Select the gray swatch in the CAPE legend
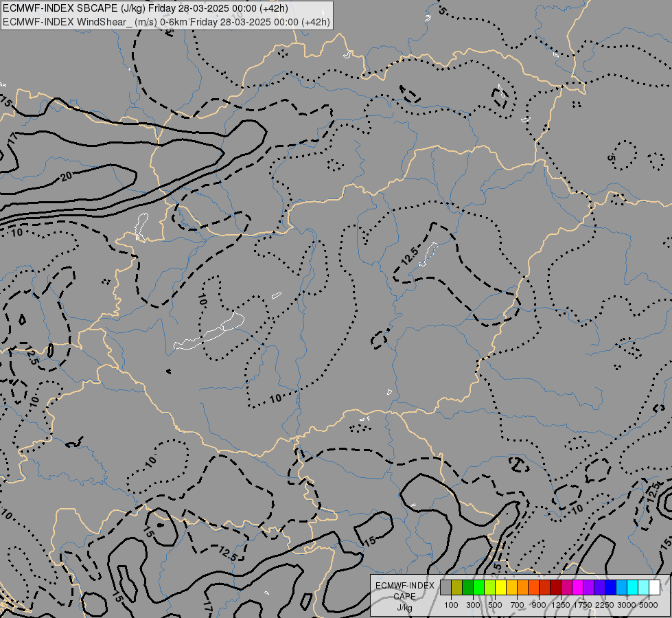The width and height of the screenshot is (672, 618). (x=445, y=587)
